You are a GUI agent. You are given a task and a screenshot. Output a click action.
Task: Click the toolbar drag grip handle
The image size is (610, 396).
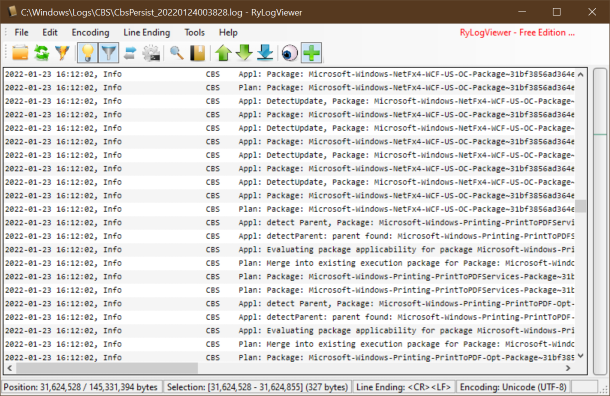6,53
